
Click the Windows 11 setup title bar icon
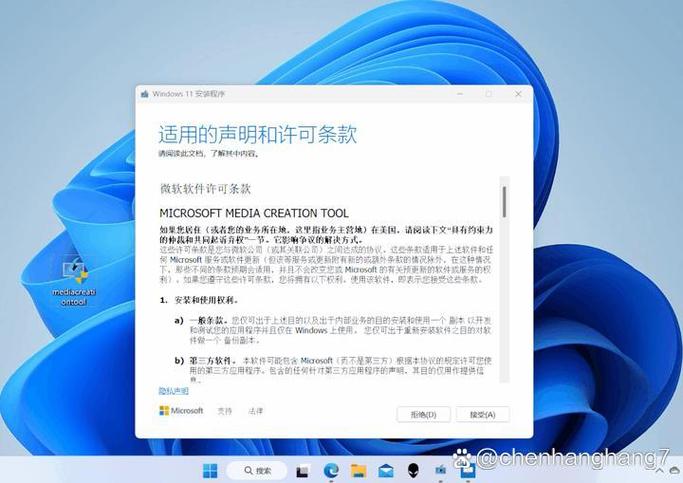(145, 94)
